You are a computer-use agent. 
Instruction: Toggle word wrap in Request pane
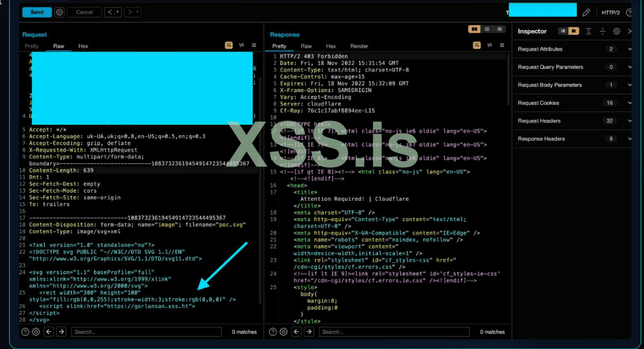pyautogui.click(x=229, y=45)
